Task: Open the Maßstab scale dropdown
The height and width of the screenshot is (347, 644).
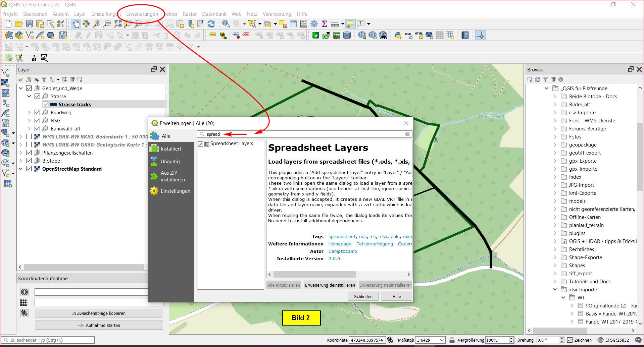Action: [x=442, y=340]
